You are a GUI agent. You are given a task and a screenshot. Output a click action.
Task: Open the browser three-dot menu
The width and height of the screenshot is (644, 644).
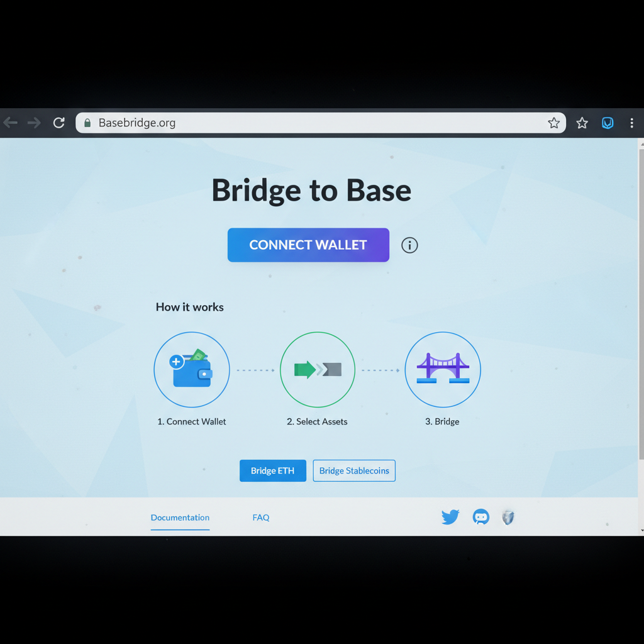632,123
